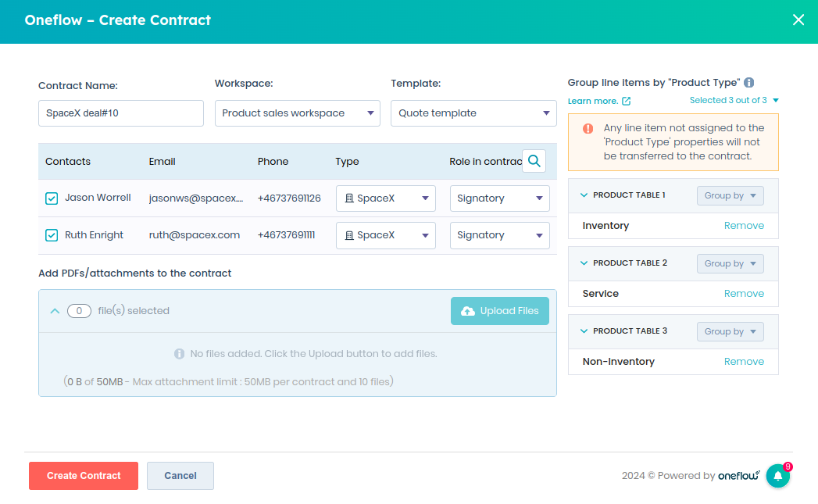Collapse the Product Table 3 section
Screen dimensions: 818x504
coord(584,331)
